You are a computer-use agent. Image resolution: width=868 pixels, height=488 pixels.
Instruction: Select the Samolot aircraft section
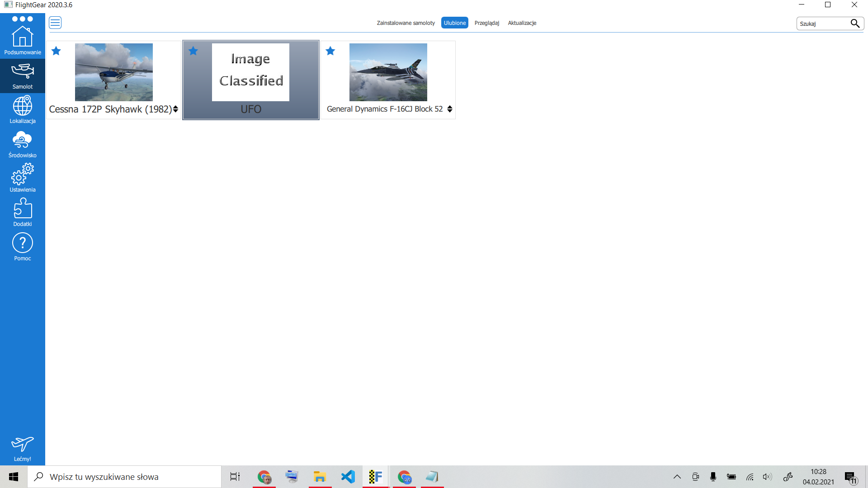(x=23, y=76)
